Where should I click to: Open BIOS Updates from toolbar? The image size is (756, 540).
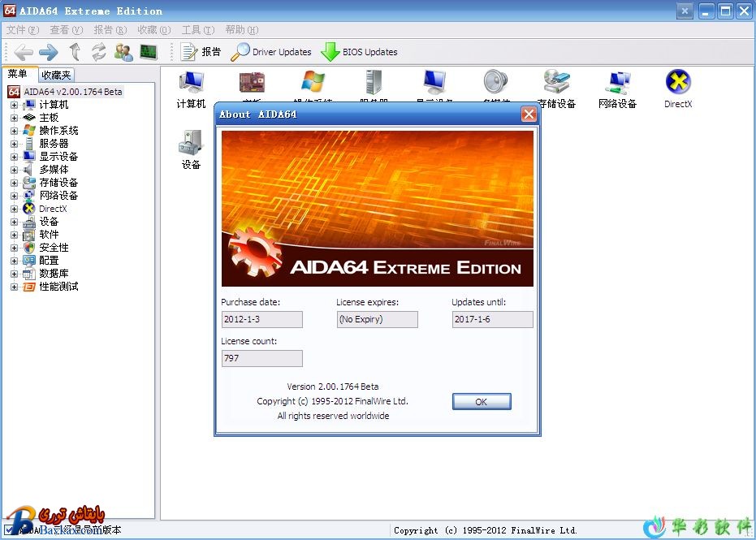359,52
